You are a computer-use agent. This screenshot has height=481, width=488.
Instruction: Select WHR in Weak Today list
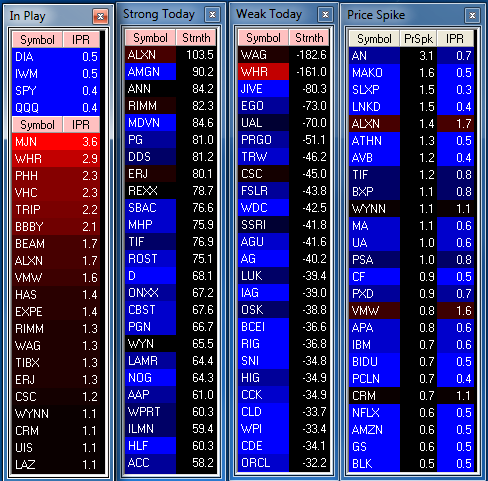click(284, 72)
